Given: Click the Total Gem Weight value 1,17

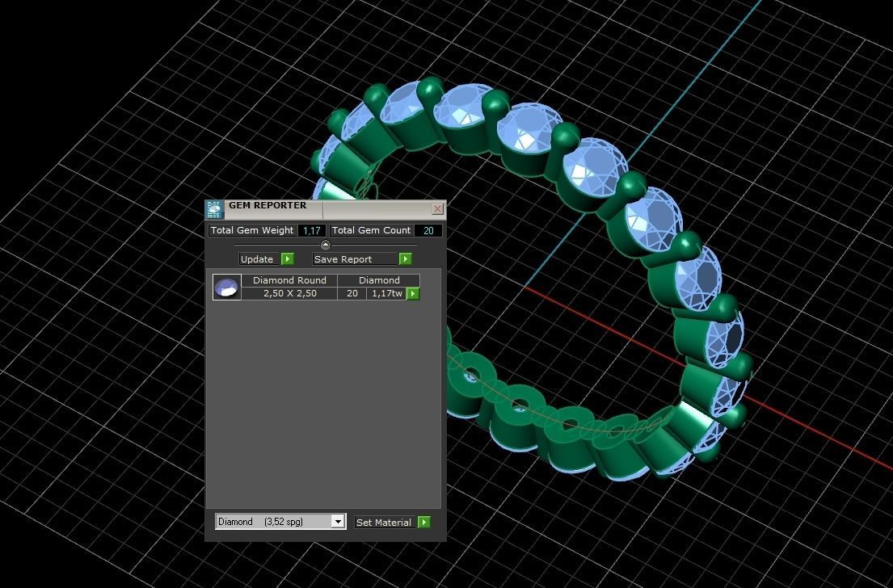Looking at the screenshot, I should 311,230.
